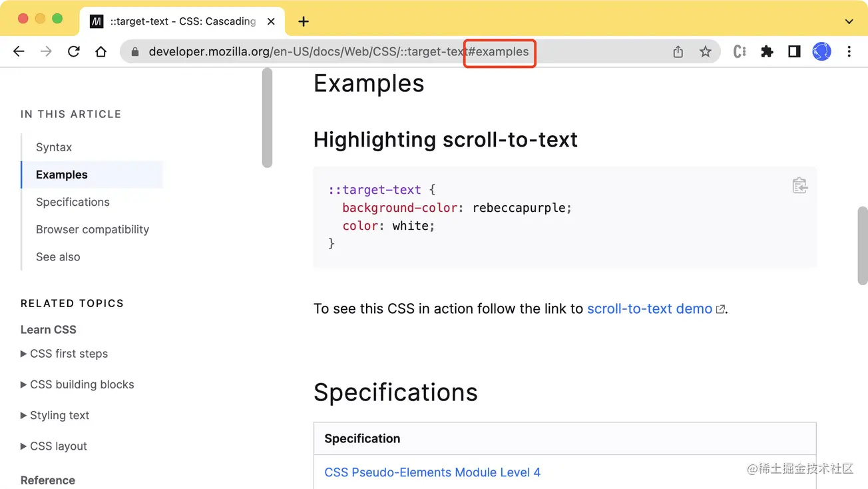The width and height of the screenshot is (868, 489).
Task: Click the external link icon beside scroll-to-text demo
Action: [720, 308]
